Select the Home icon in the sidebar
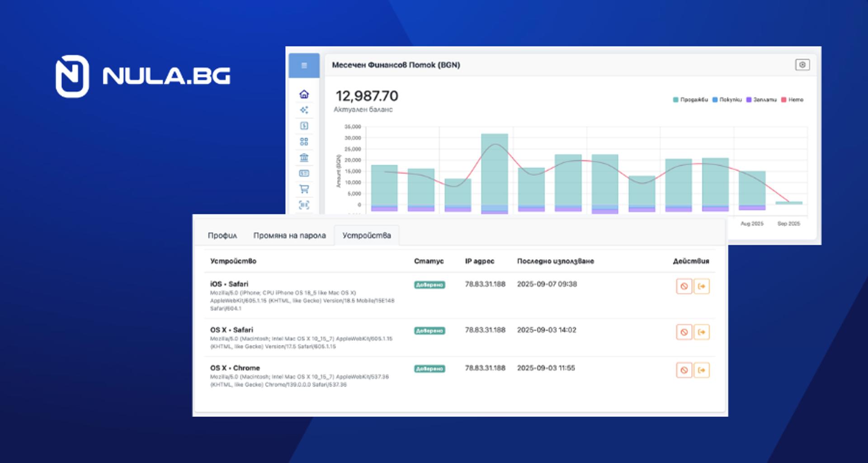The width and height of the screenshot is (868, 463). coord(304,94)
